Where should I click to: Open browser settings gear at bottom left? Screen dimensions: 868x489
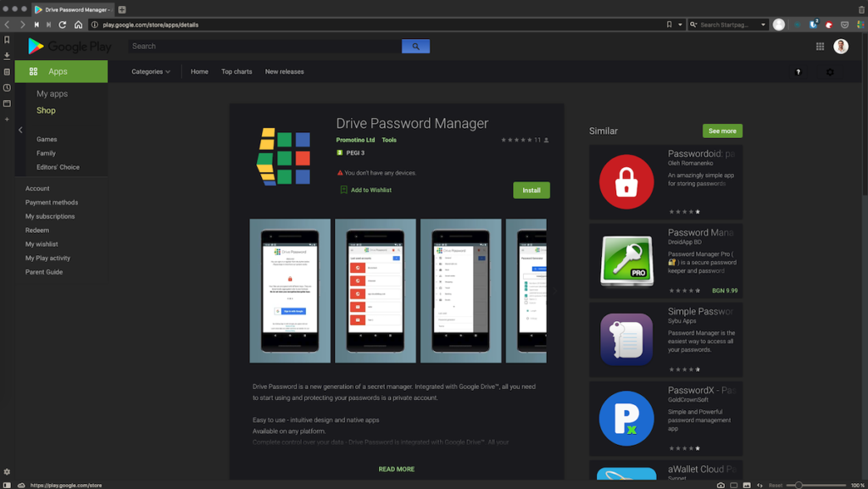coord(7,472)
